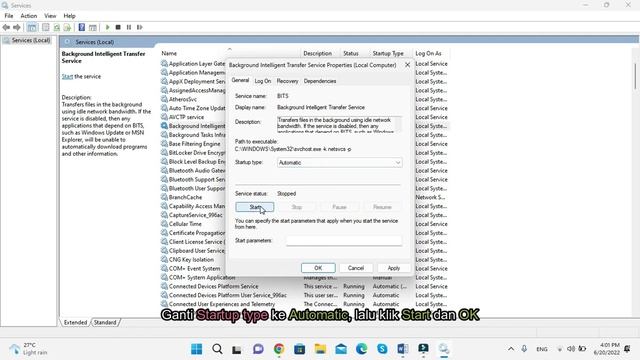Toggle Show/Hide Console Tree toolbar icon
The height and width of the screenshot is (360, 640).
32,27
